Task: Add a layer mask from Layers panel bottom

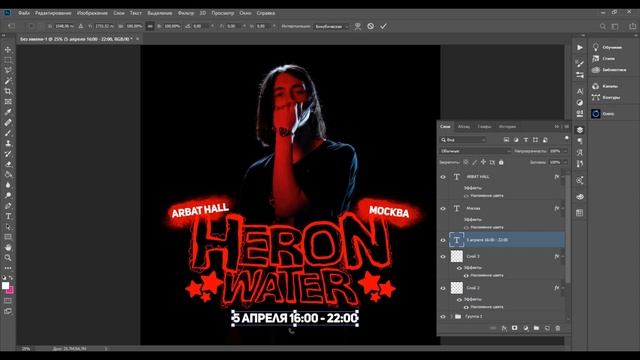Action: click(x=515, y=328)
